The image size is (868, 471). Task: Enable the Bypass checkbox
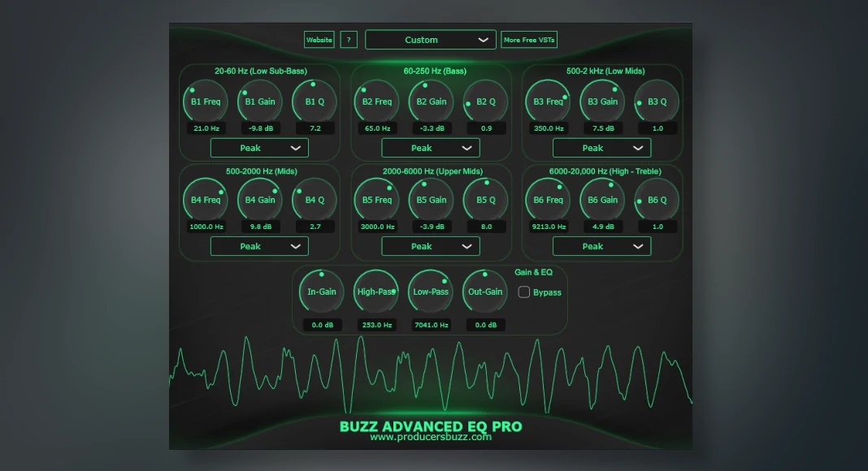(523, 292)
